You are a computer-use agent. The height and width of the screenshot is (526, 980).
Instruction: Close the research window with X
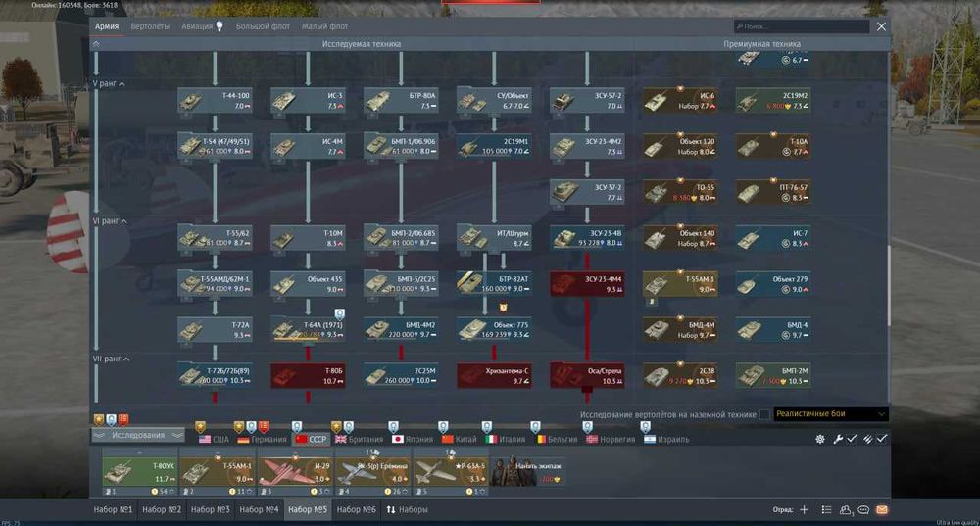point(881,26)
